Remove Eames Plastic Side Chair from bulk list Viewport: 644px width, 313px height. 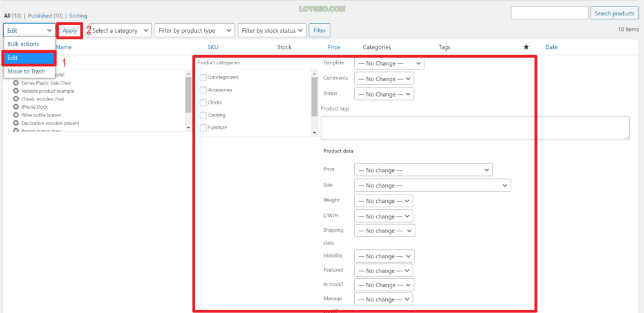(16, 83)
